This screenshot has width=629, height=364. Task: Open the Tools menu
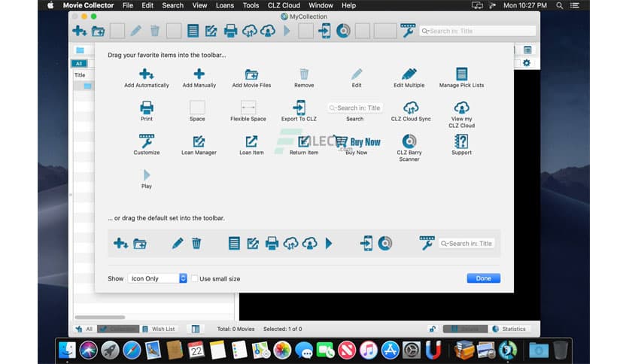[251, 5]
